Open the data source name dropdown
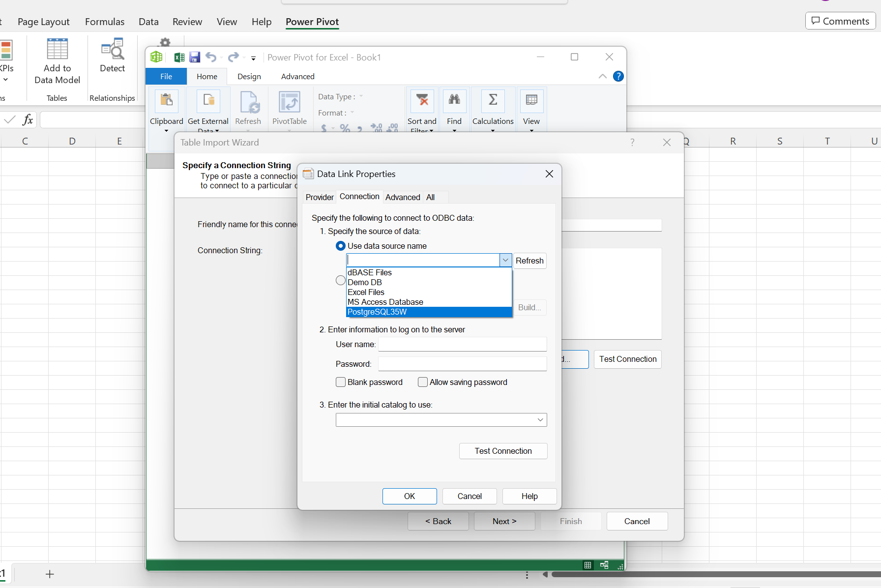881x588 pixels. tap(505, 260)
